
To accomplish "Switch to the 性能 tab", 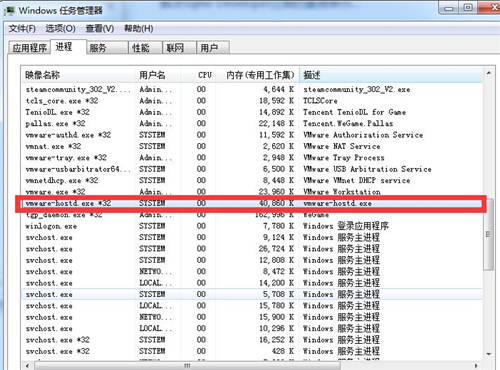I will [x=145, y=48].
